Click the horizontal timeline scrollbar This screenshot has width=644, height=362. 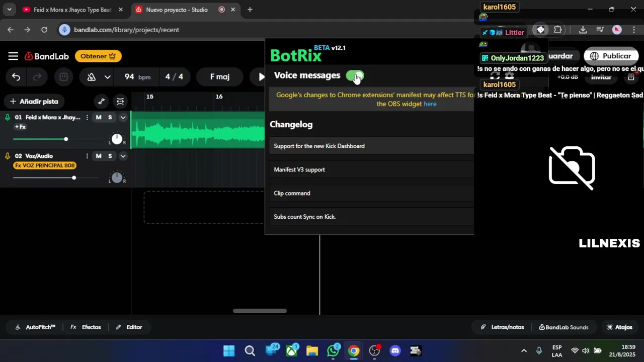[260, 311]
